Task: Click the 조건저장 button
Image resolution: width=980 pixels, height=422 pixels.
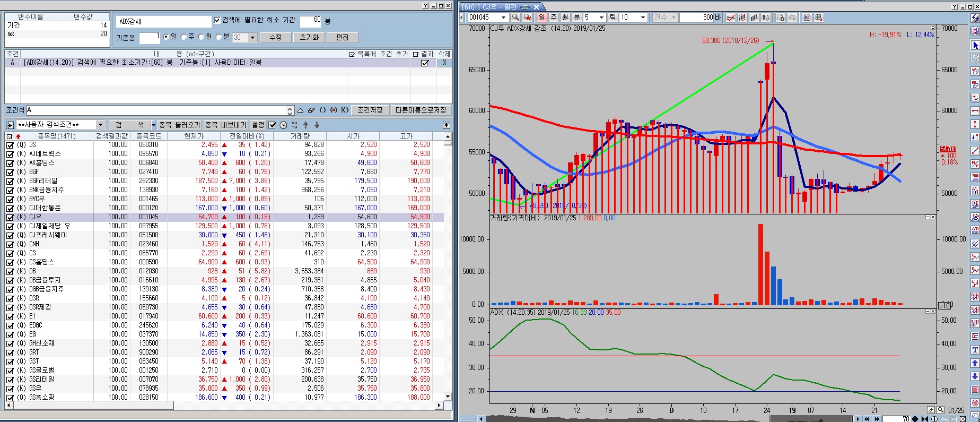Action: (370, 110)
